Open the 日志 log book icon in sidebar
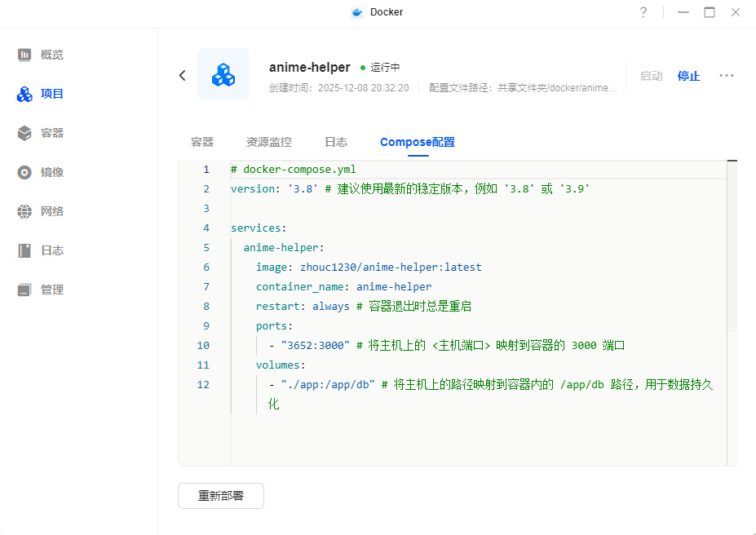This screenshot has width=756, height=535. point(24,250)
